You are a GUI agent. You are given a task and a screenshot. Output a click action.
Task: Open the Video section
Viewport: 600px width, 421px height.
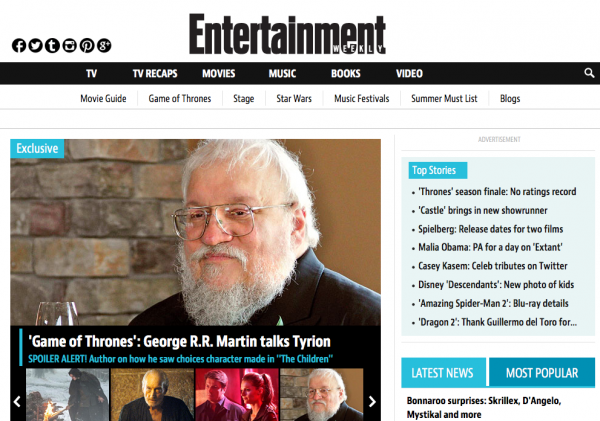coord(409,73)
